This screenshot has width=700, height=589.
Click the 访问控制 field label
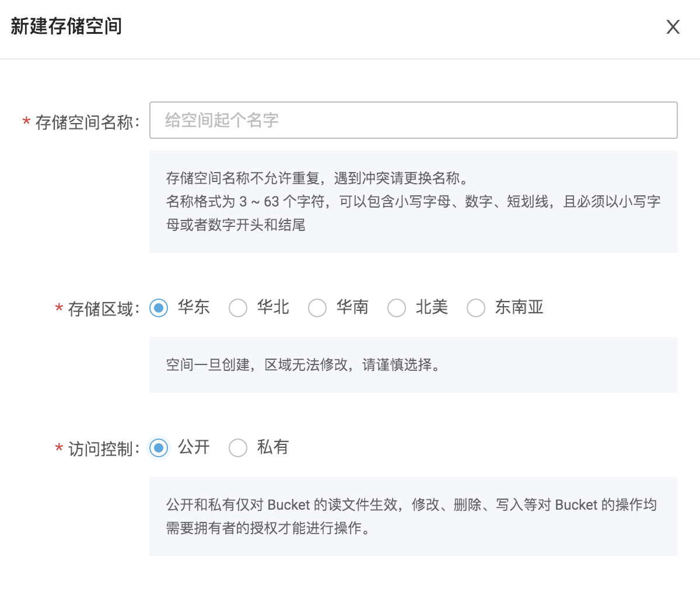click(x=103, y=449)
